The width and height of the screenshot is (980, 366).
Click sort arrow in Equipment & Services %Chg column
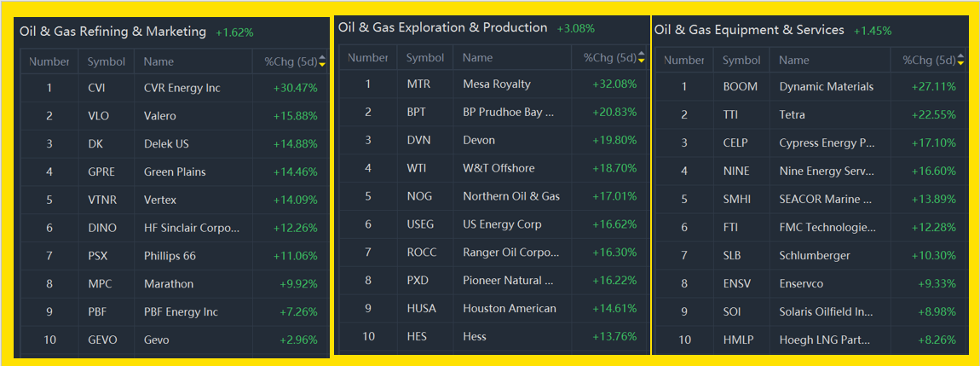coord(960,61)
